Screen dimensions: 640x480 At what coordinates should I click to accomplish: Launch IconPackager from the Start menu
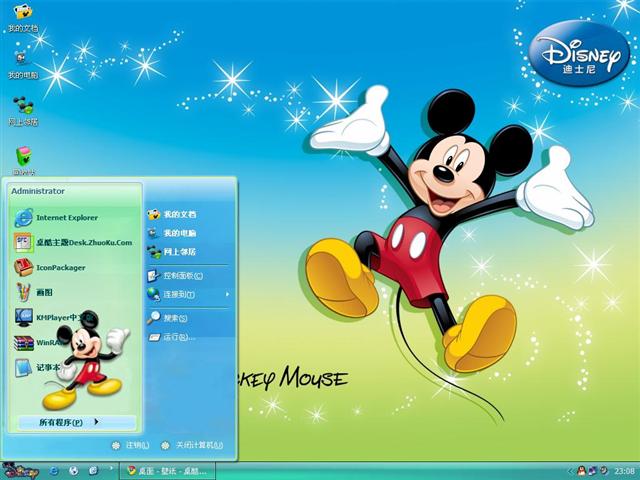click(60, 267)
